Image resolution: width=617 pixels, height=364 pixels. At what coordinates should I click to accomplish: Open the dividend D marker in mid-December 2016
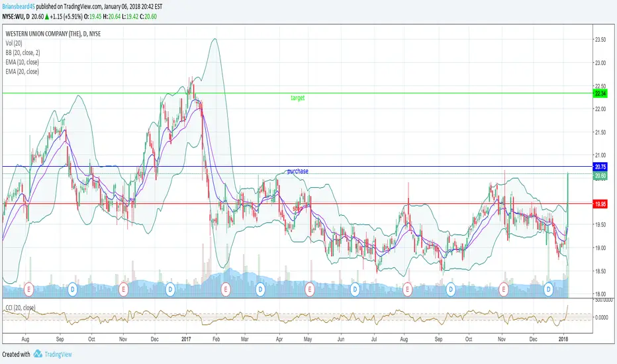170,290
